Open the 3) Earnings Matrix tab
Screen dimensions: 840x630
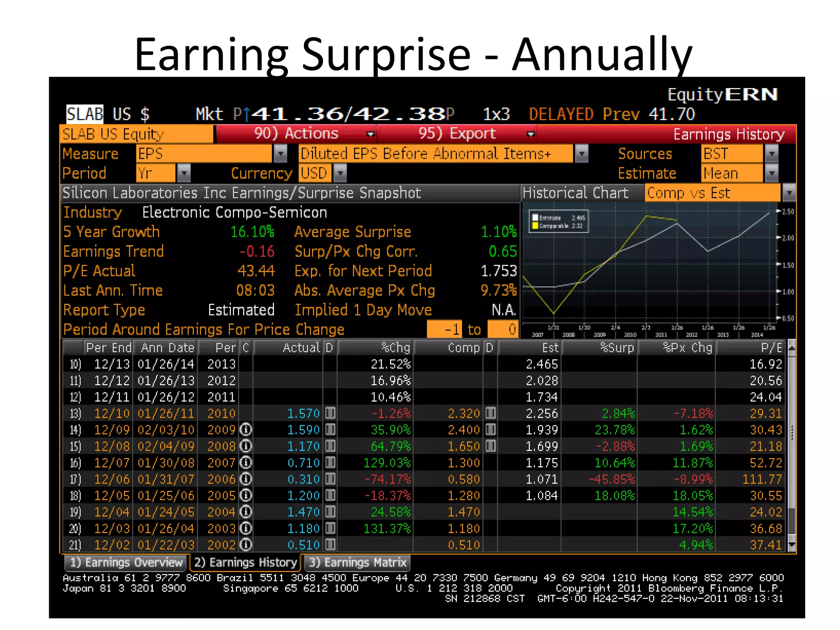pyautogui.click(x=357, y=562)
